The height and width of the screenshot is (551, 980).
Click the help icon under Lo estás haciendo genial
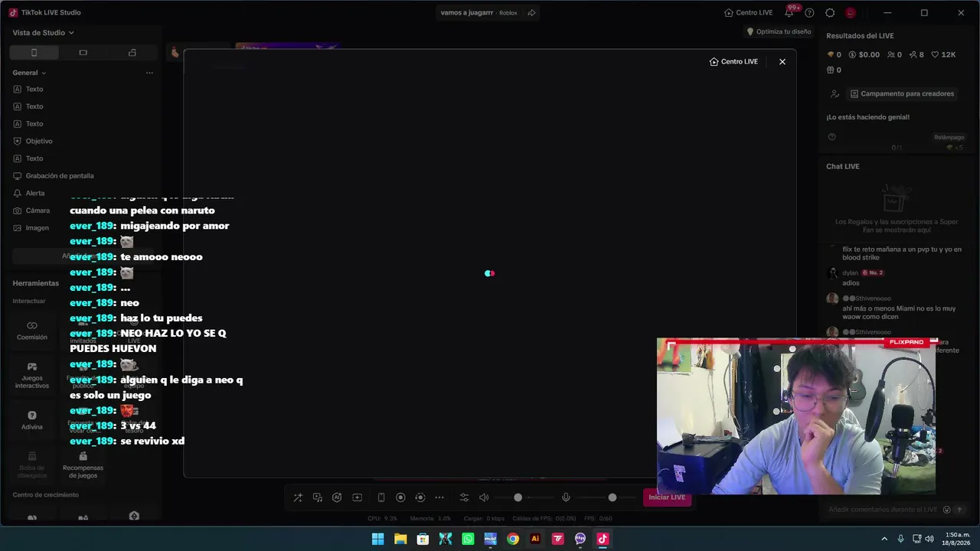[831, 137]
